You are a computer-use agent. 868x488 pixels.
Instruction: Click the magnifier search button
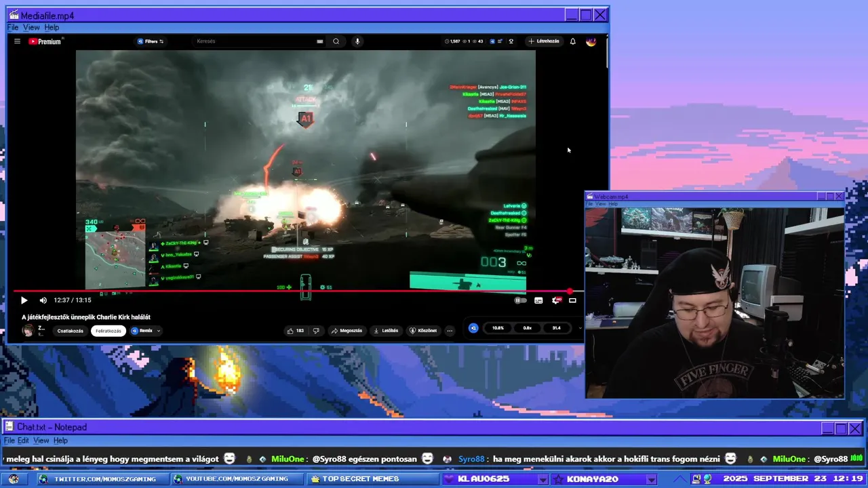coord(336,41)
